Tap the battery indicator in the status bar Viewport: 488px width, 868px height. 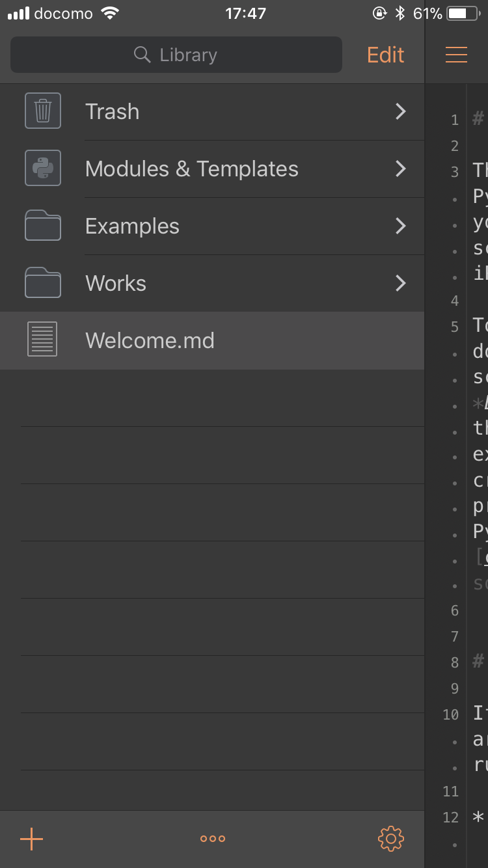[463, 13]
